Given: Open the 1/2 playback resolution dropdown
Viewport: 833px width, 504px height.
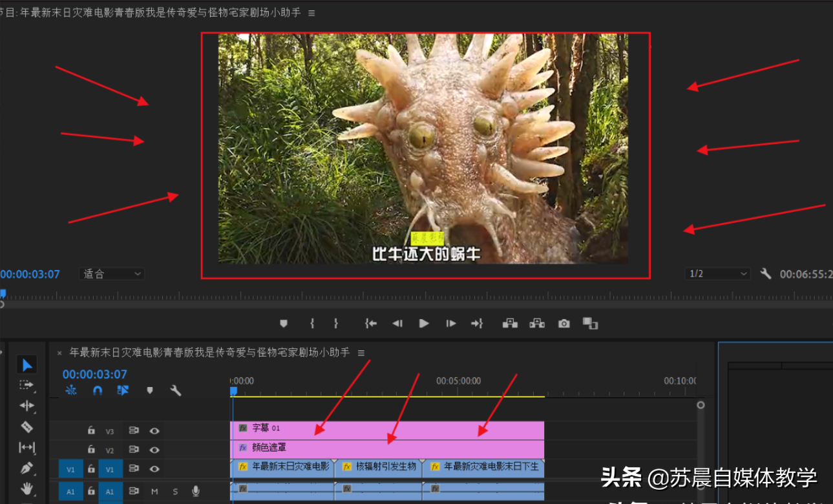Looking at the screenshot, I should click(718, 274).
